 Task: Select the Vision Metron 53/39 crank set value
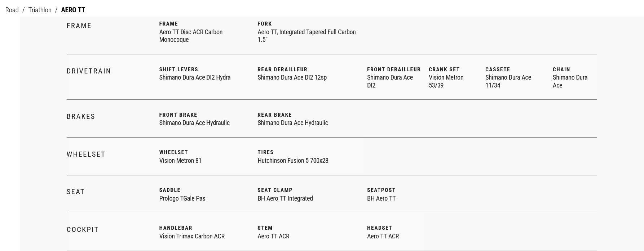click(x=446, y=81)
